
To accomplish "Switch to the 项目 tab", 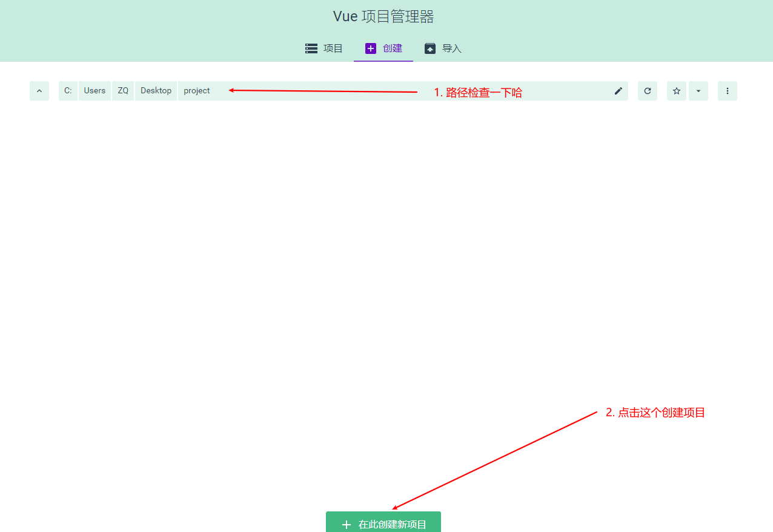I will (324, 48).
